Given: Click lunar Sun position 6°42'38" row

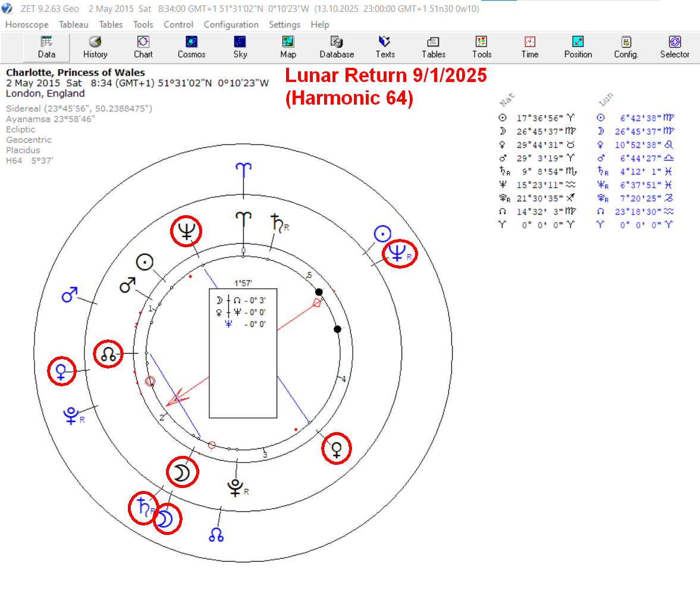Looking at the screenshot, I should pos(636,118).
